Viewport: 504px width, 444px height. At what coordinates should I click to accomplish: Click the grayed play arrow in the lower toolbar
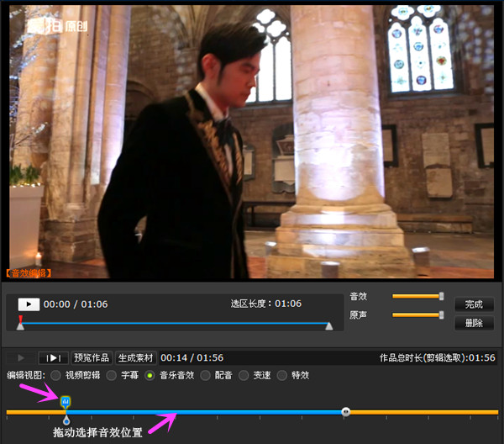(x=21, y=357)
